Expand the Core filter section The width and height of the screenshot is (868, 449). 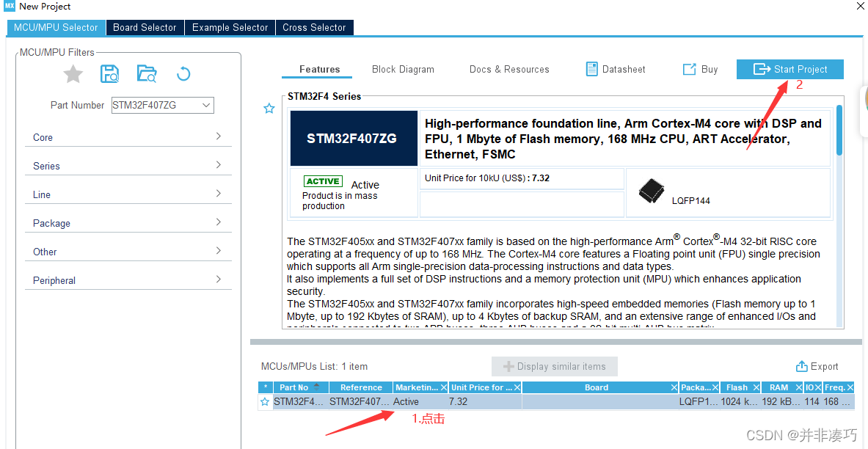(128, 136)
